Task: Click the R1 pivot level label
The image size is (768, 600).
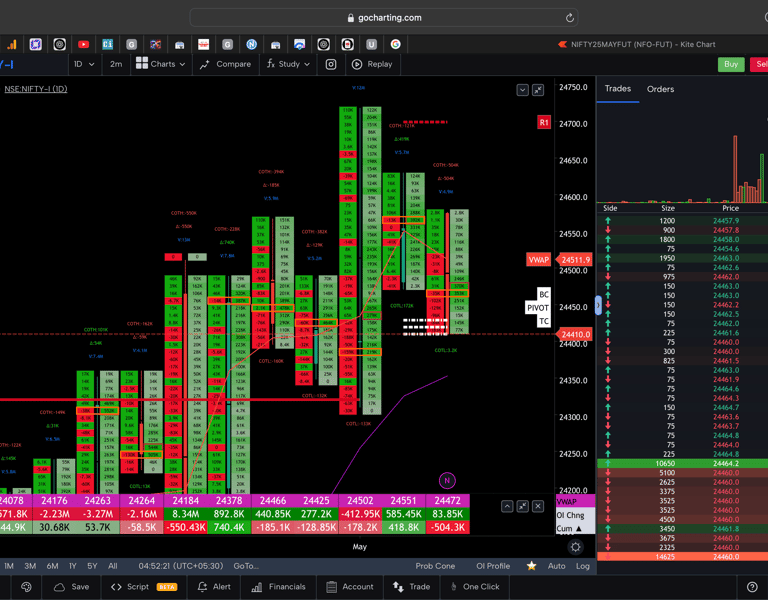Action: pos(544,122)
